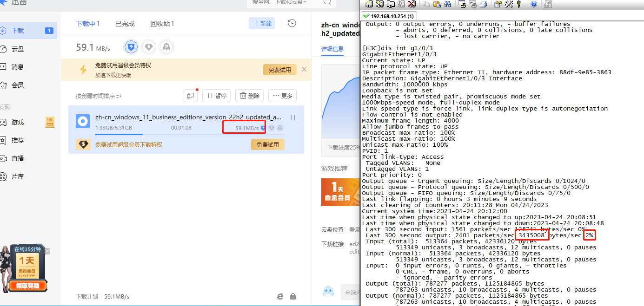Click the 新建 new download button

pos(262,23)
